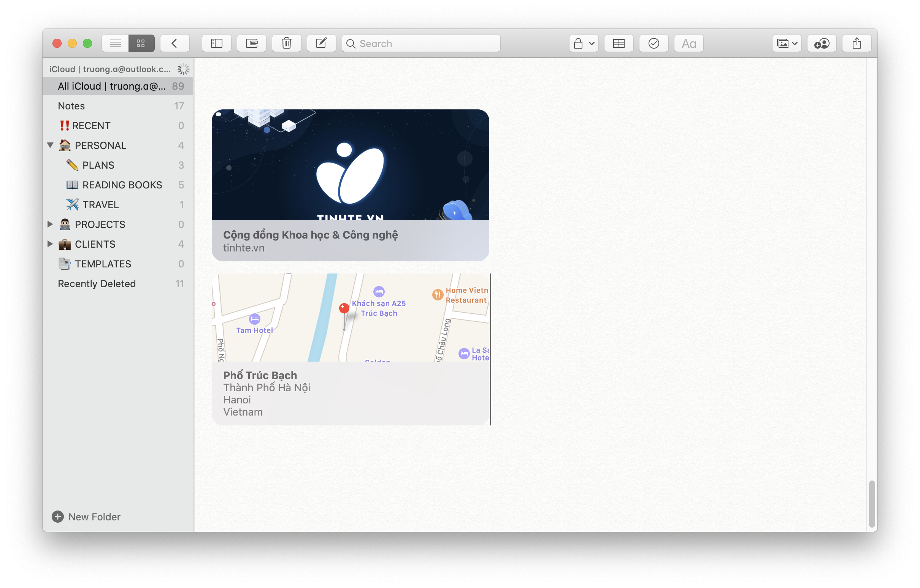
Task: Click the iCloud account header
Action: [x=110, y=69]
